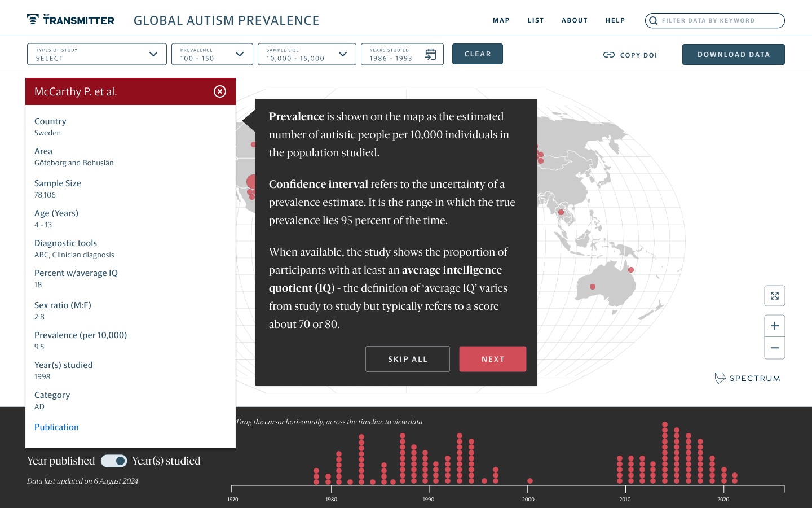Click the search magnifier icon

[x=653, y=21]
